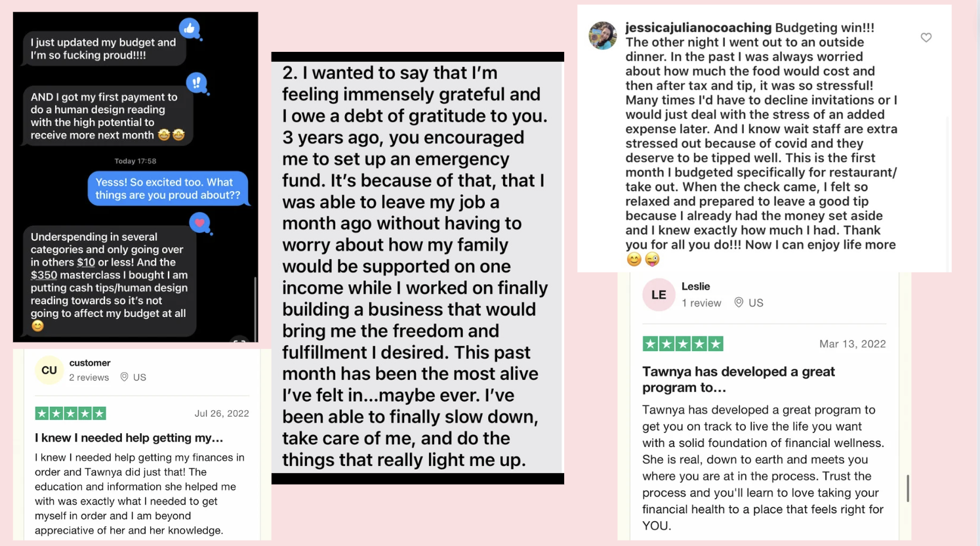Image resolution: width=980 pixels, height=546 pixels.
Task: Click the scrollbar in Leslie's review panel
Action: click(x=908, y=488)
